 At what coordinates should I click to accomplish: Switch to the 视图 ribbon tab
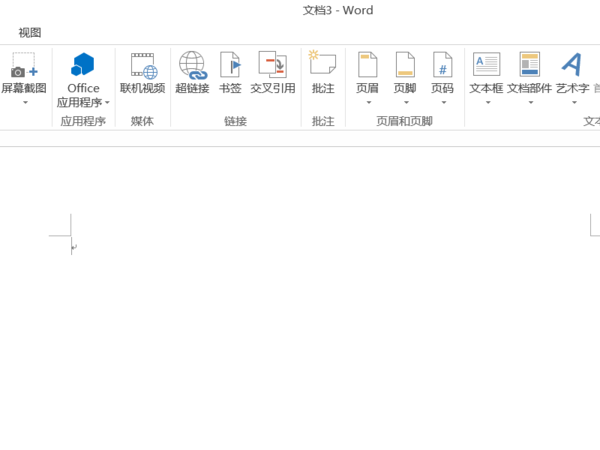click(x=30, y=33)
